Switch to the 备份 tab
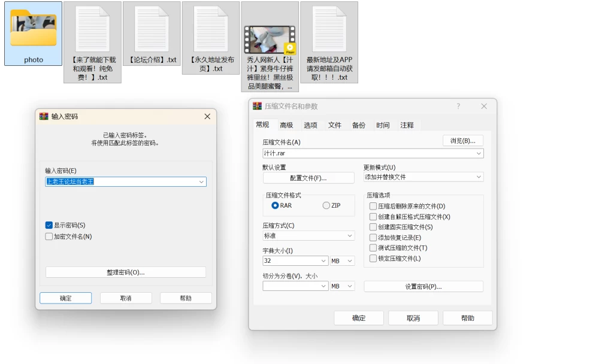The width and height of the screenshot is (599, 364). 359,125
